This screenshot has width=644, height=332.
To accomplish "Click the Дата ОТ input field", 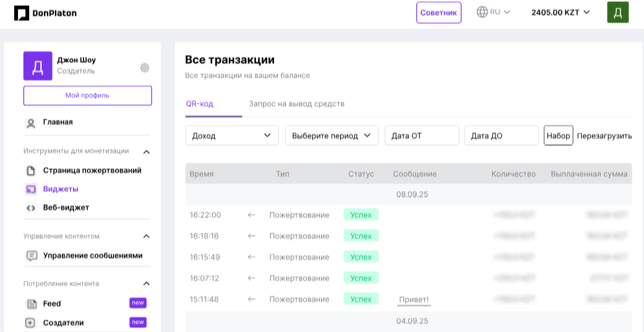I will coord(422,135).
